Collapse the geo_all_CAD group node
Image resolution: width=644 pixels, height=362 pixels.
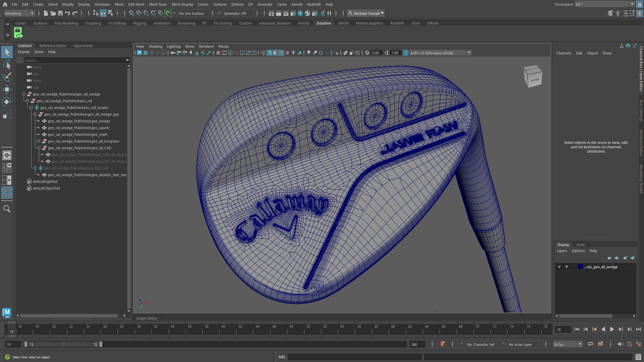(39, 148)
